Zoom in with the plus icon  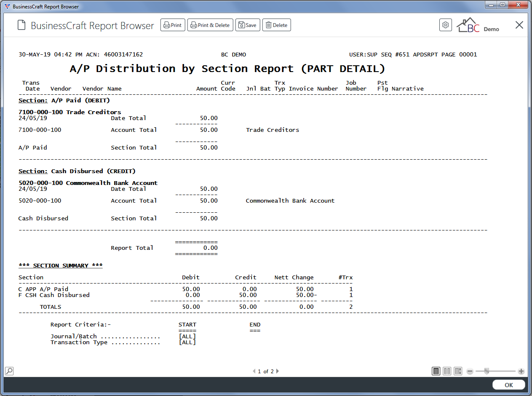[x=521, y=372]
